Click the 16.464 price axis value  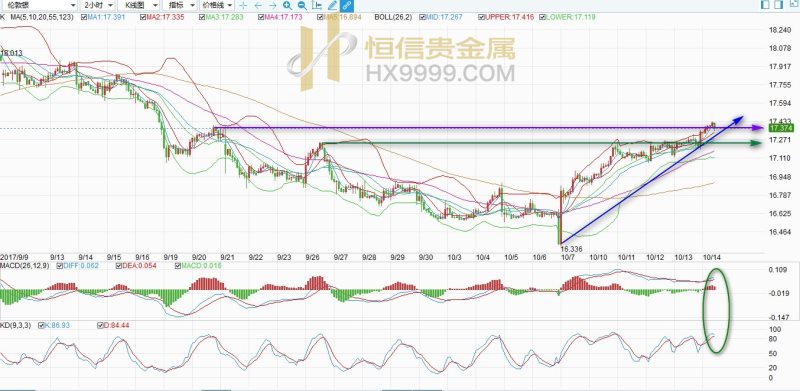(779, 232)
